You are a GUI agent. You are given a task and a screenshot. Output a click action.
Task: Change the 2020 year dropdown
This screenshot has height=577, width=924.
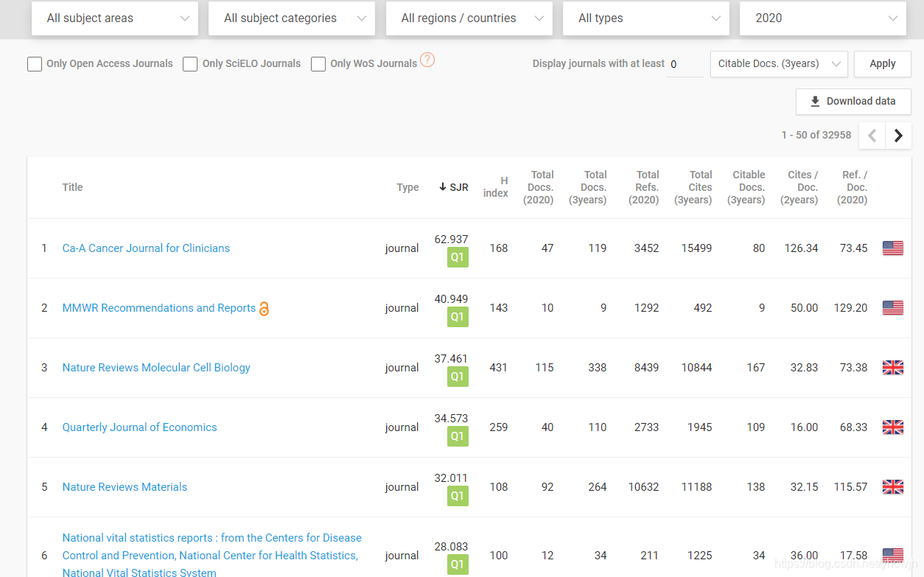point(823,18)
